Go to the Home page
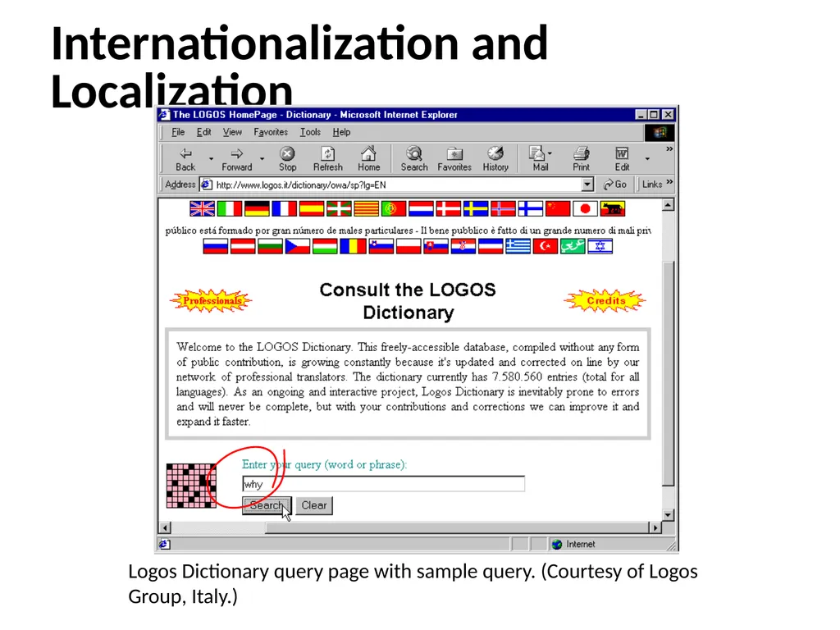Viewport: 840px width, 630px height. click(x=368, y=159)
